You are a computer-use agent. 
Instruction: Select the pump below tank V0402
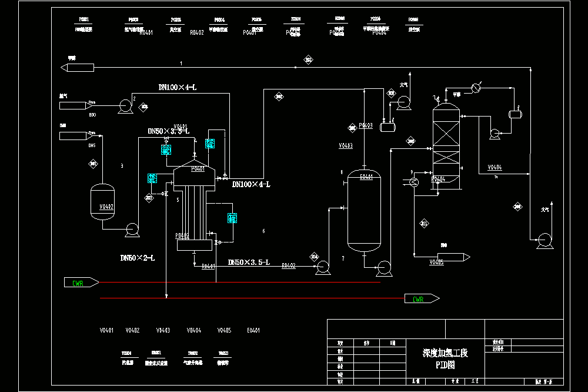pos(132,230)
